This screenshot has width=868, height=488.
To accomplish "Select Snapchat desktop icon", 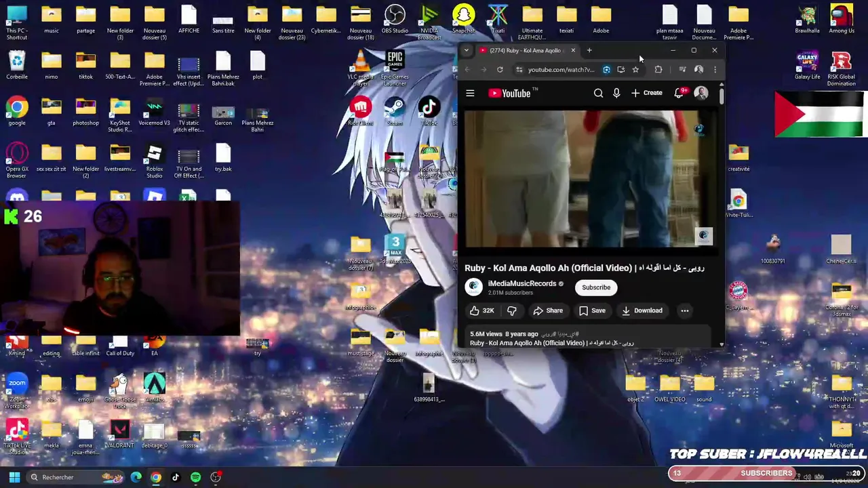I will (463, 20).
